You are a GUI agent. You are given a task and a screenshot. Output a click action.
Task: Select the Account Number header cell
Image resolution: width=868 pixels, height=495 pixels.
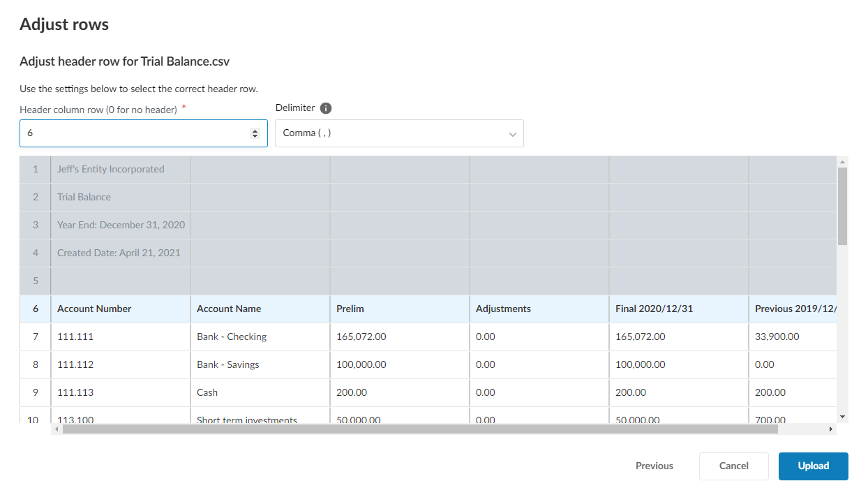coord(120,309)
